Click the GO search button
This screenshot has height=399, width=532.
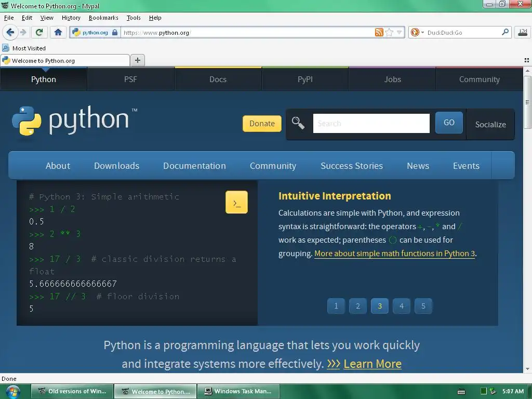point(449,123)
